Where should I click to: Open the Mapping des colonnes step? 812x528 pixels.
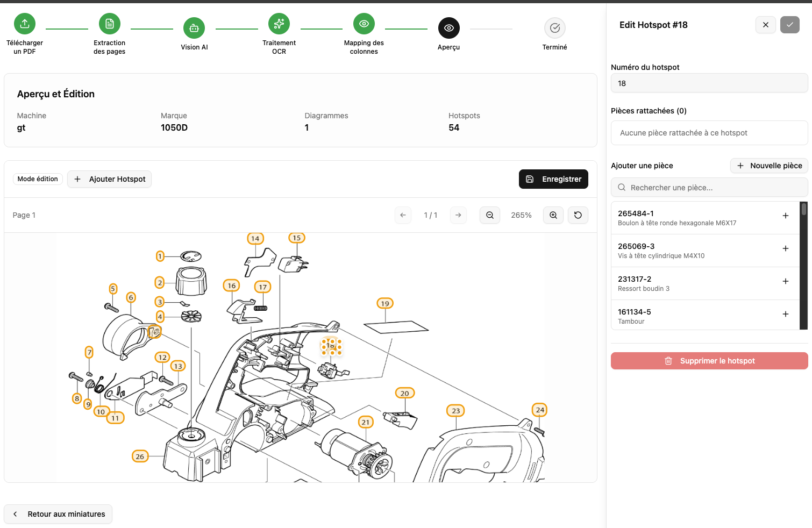tap(364, 24)
